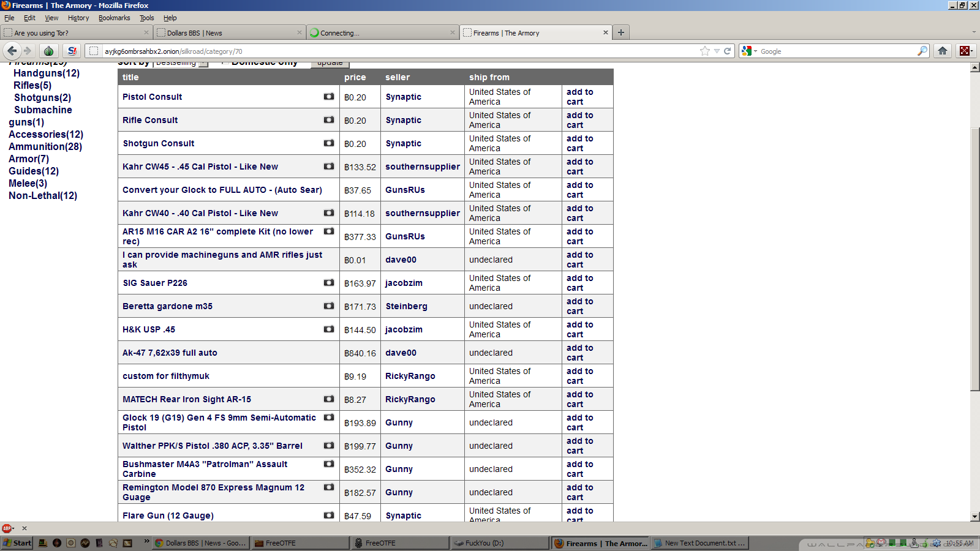Open the Guides(12) category
The width and height of the screenshot is (980, 551).
(34, 171)
